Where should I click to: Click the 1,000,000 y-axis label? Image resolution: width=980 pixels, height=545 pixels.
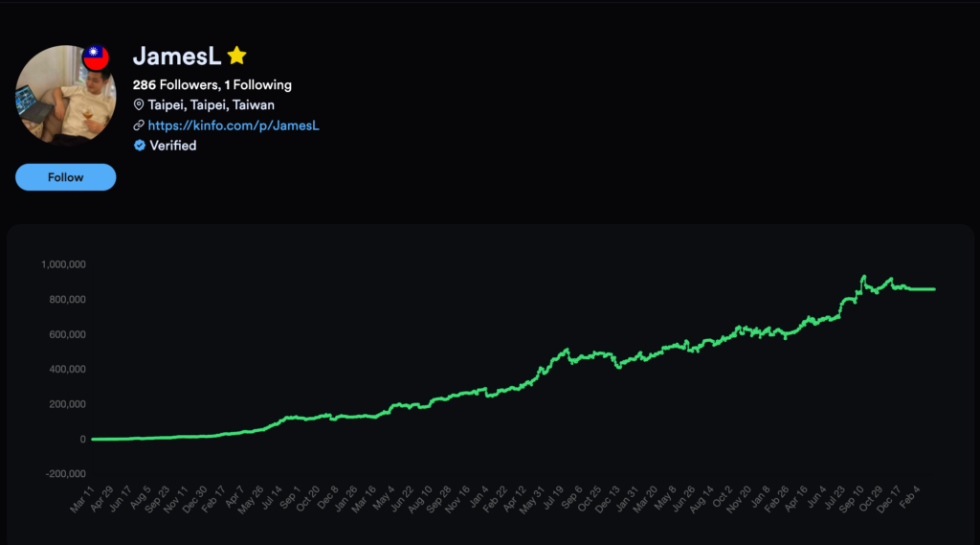point(63,264)
